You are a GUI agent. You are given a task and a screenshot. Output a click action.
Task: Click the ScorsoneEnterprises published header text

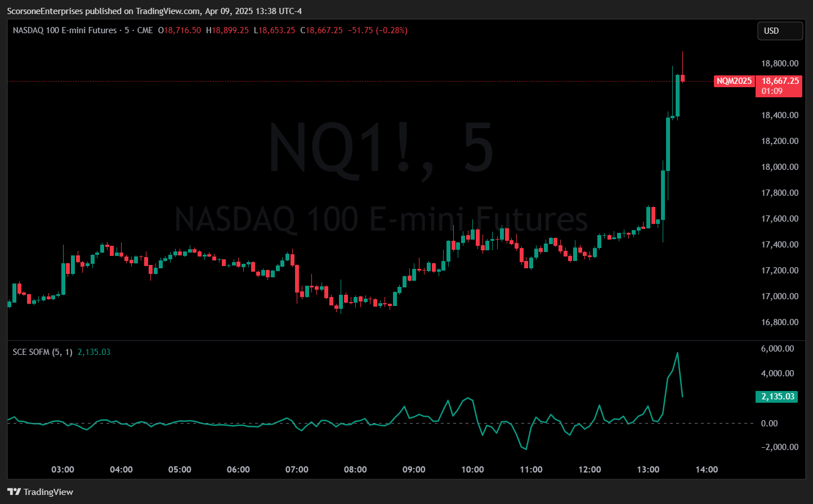click(154, 11)
